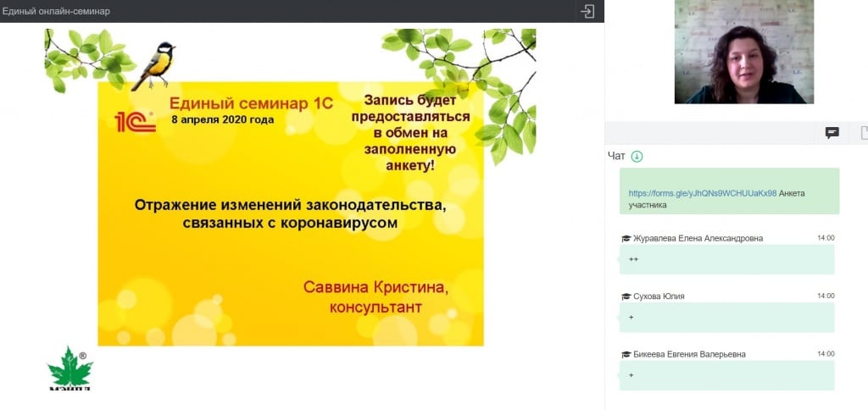Open the chat tab speech bubble icon
This screenshot has width=868, height=410.
(x=832, y=133)
